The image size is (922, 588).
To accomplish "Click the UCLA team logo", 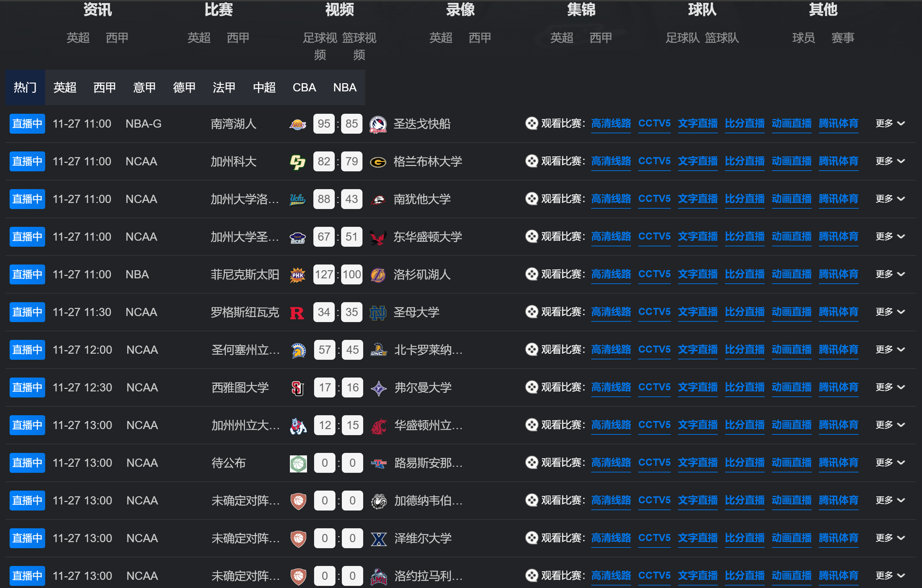I will pos(297,199).
